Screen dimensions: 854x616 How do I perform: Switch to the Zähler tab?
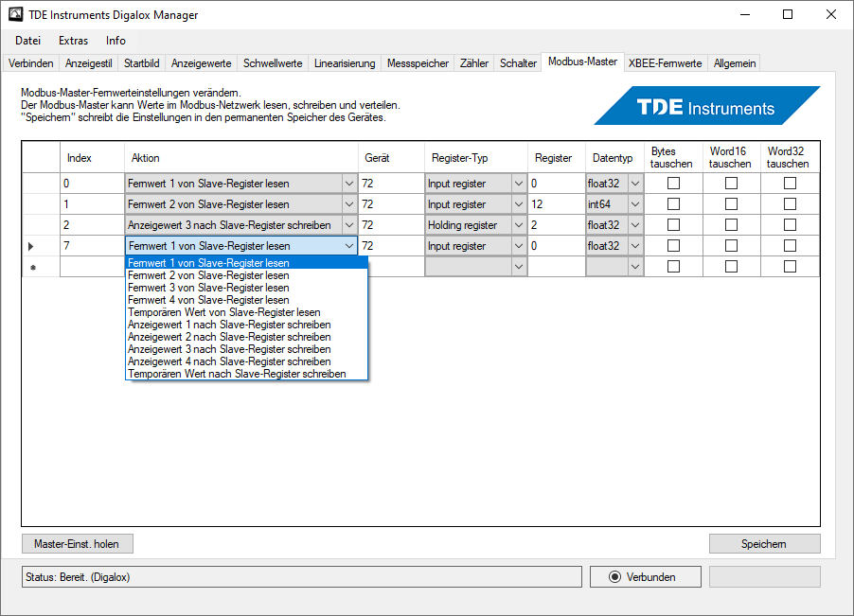(473, 63)
